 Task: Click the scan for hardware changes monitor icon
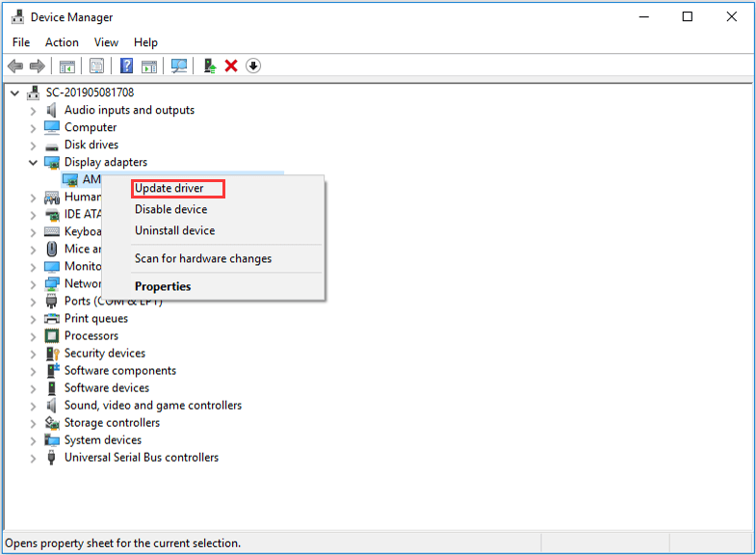click(x=179, y=66)
